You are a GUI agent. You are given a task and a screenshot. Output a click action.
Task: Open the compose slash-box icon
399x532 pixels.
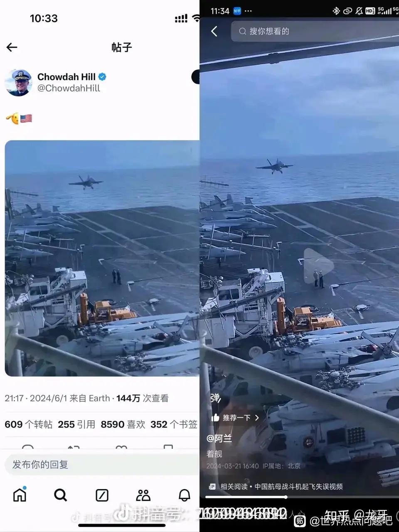(x=102, y=495)
